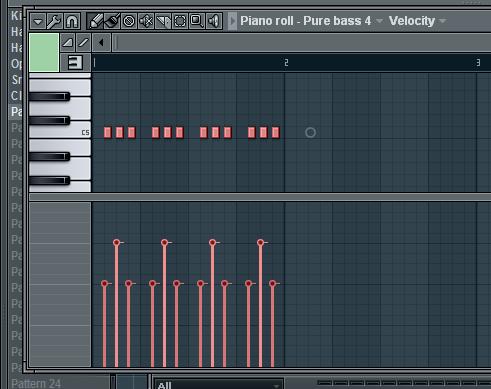Open the wrench tools menu
This screenshot has height=389, width=491.
[54, 22]
